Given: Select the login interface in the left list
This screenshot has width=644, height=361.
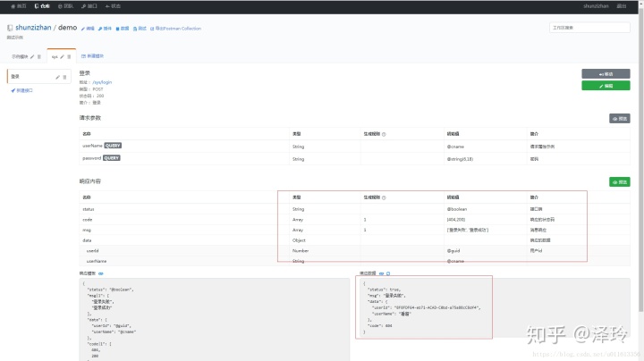Looking at the screenshot, I should tap(38, 77).
